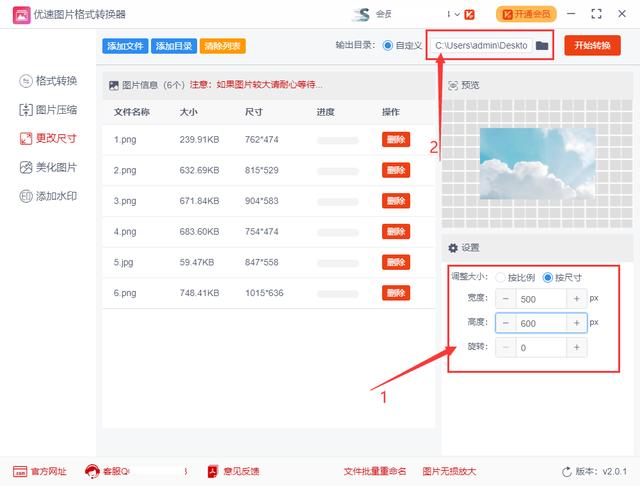Select file name 6.png
640x486 pixels.
(125, 293)
